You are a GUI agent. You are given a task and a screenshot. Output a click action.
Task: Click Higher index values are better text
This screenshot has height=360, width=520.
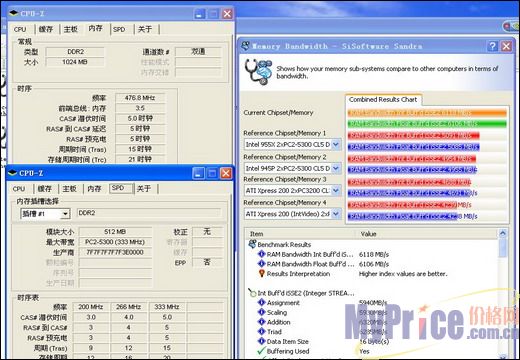(403, 274)
